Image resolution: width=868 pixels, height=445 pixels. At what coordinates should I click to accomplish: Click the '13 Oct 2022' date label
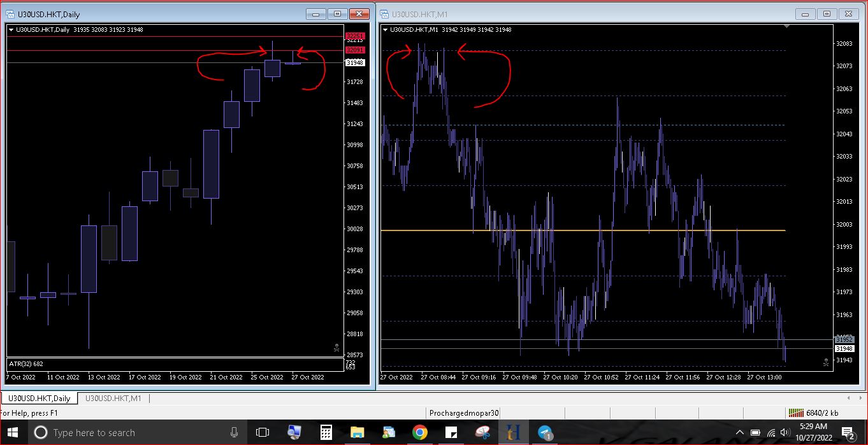(103, 377)
